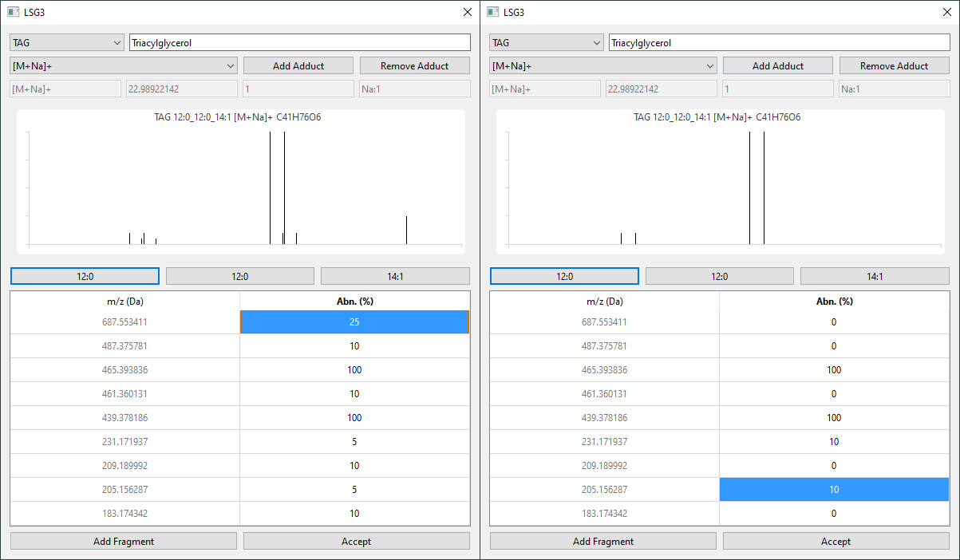Select abundance cell for 231.171937 in right window
960x560 pixels.
click(x=834, y=441)
